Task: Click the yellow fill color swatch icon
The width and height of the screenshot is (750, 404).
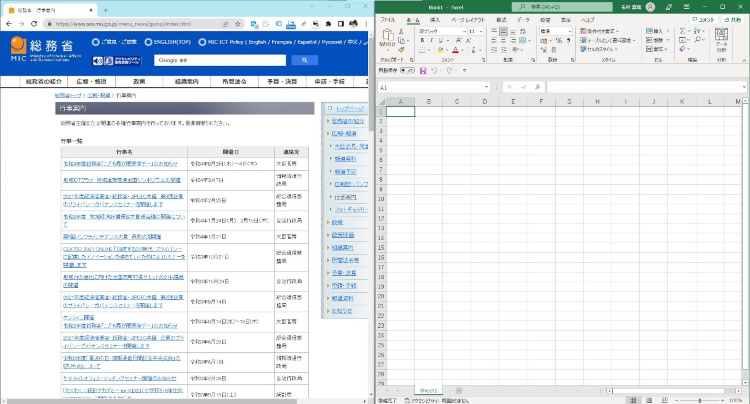Action: click(440, 50)
